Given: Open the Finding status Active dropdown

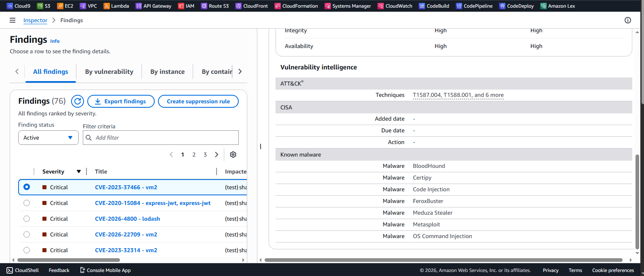Looking at the screenshot, I should pos(48,138).
